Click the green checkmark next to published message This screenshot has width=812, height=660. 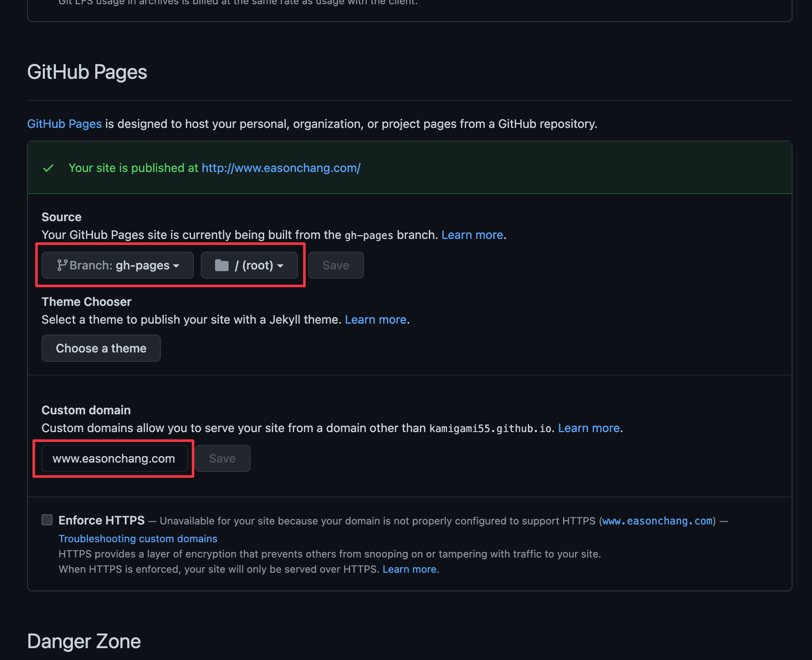(x=48, y=168)
